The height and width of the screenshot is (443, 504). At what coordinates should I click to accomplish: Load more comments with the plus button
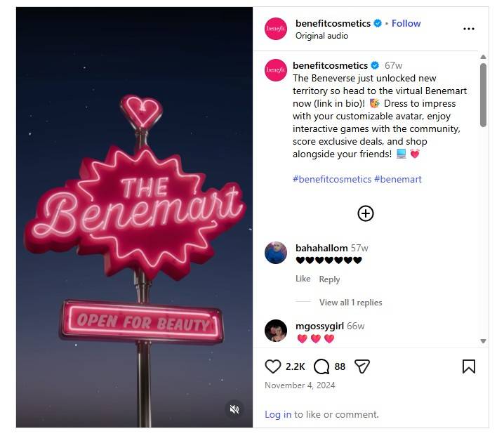pos(366,213)
